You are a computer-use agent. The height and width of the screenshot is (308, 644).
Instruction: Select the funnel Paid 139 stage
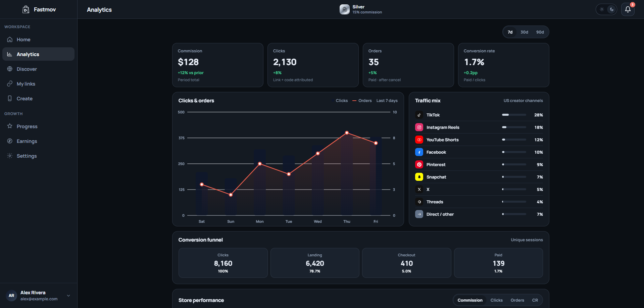tap(498, 263)
